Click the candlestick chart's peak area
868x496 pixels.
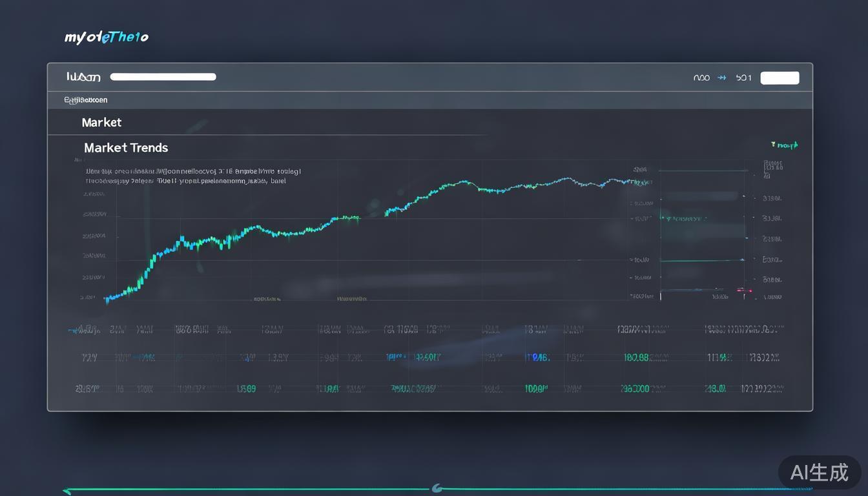click(x=460, y=183)
